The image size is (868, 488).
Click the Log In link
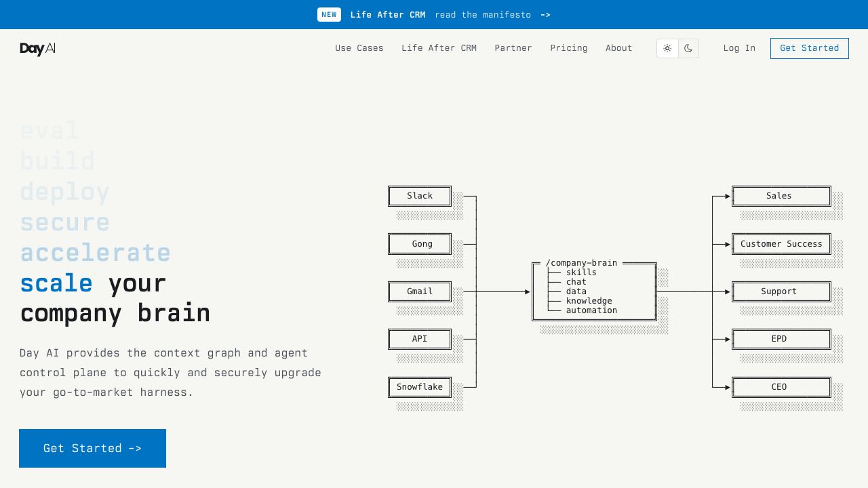pyautogui.click(x=739, y=48)
